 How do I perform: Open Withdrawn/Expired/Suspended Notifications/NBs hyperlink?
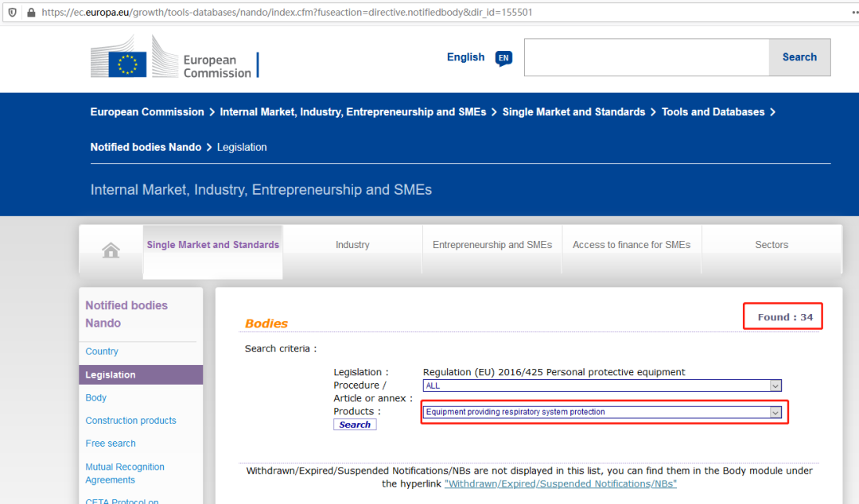coord(561,484)
